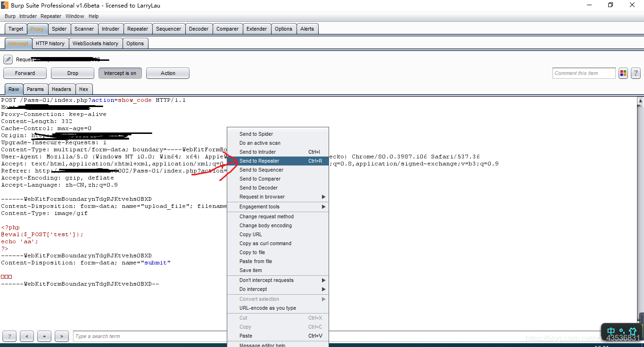This screenshot has width=644, height=347.
Task: Open the WebSockets history sub-tab
Action: pos(96,43)
